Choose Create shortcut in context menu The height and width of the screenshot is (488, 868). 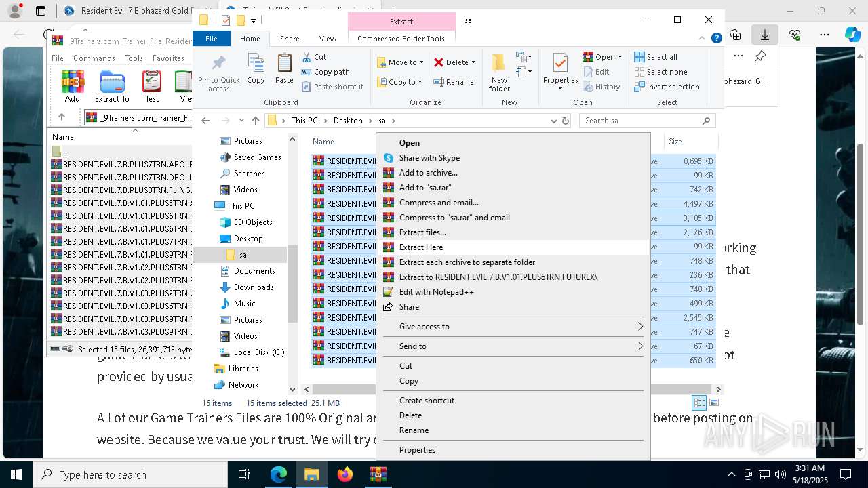pyautogui.click(x=513, y=401)
